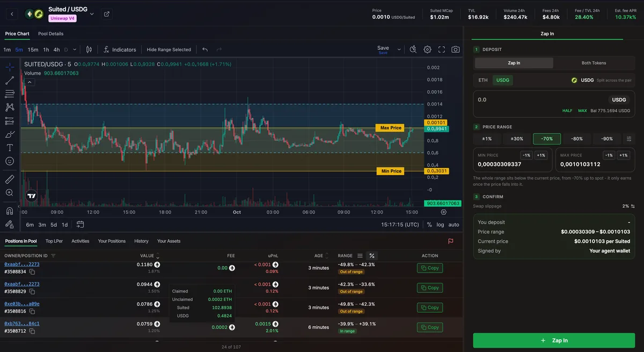The height and width of the screenshot is (352, 644).
Task: Select the XABCD pattern tool
Action: (10, 107)
